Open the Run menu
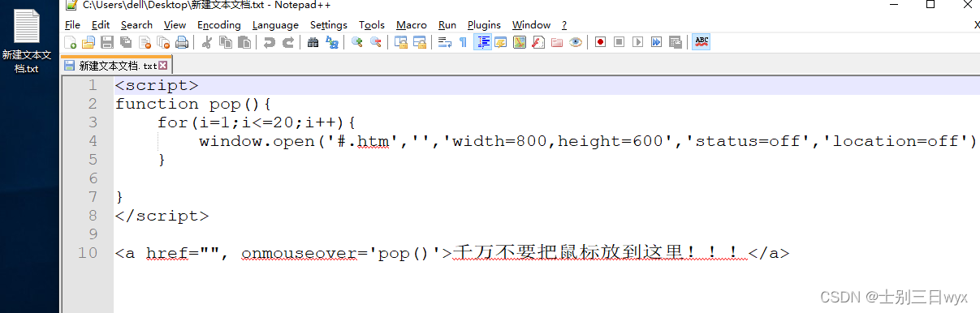Image resolution: width=980 pixels, height=313 pixels. [x=447, y=25]
